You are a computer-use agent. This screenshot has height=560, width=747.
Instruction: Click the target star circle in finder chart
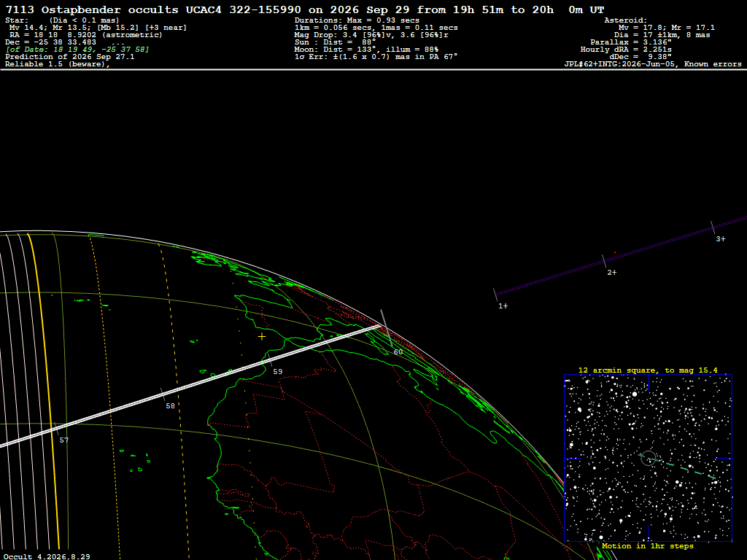[649, 459]
